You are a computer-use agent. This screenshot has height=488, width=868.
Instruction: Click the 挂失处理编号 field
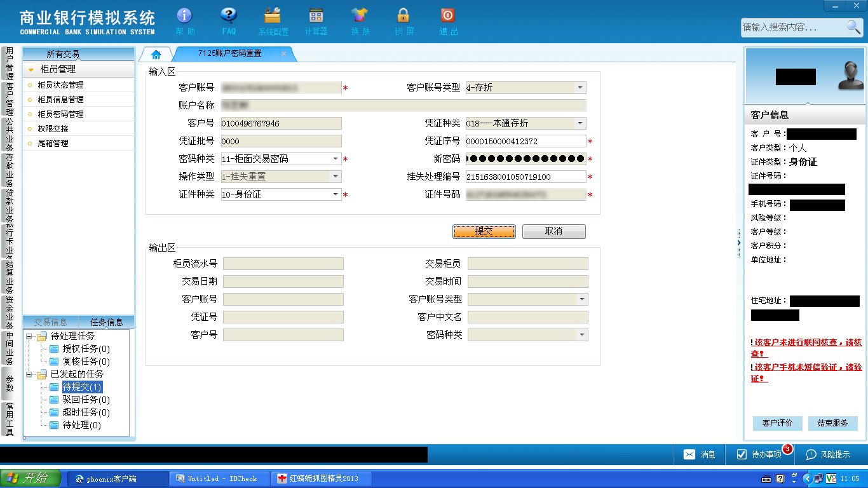526,177
